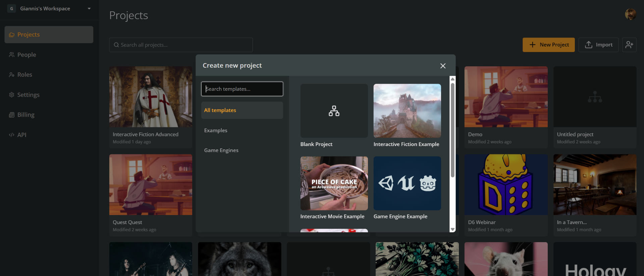Click the invite user icon button
The width and height of the screenshot is (644, 276).
[629, 45]
